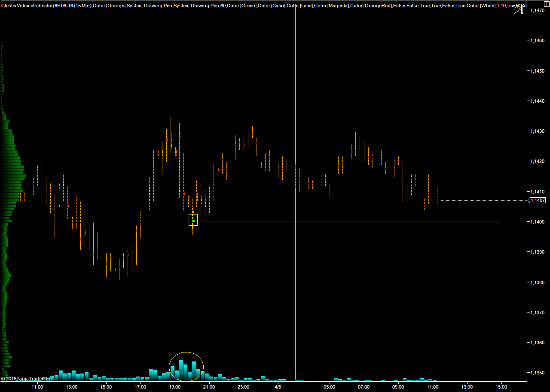Click the 05:00 time axis label
The image size is (550, 392).
click(x=330, y=387)
